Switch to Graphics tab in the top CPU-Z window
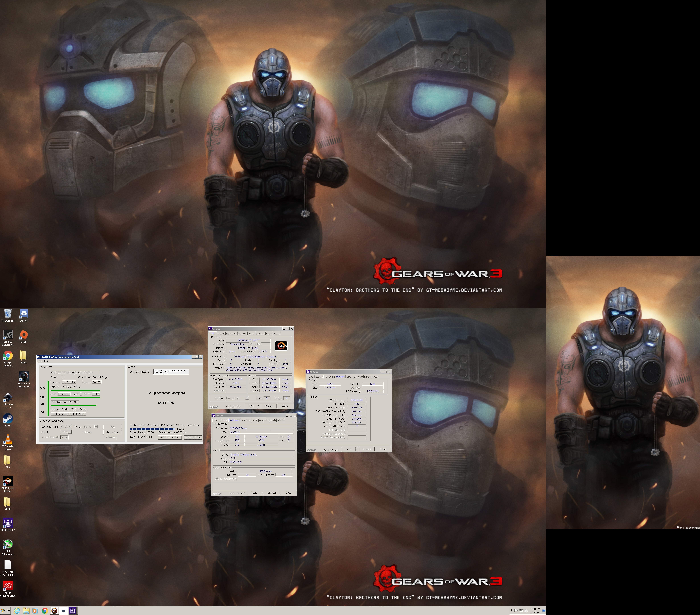The width and height of the screenshot is (700, 615). (x=260, y=334)
